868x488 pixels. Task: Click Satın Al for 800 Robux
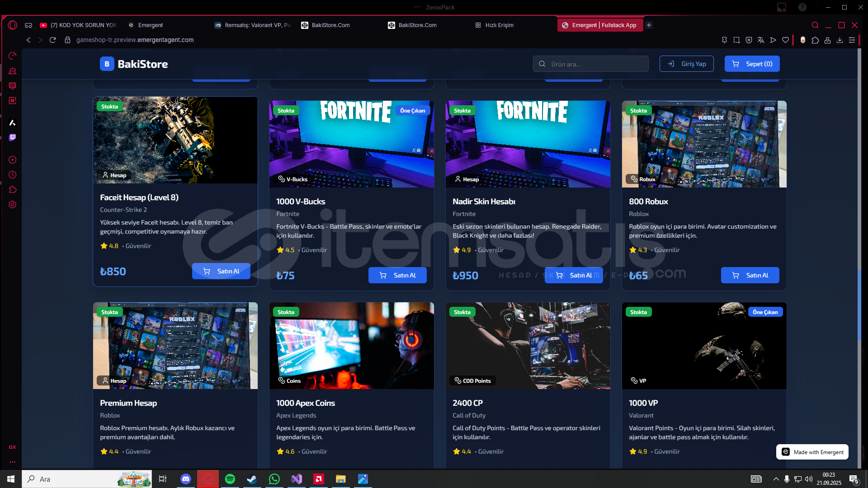[750, 275]
